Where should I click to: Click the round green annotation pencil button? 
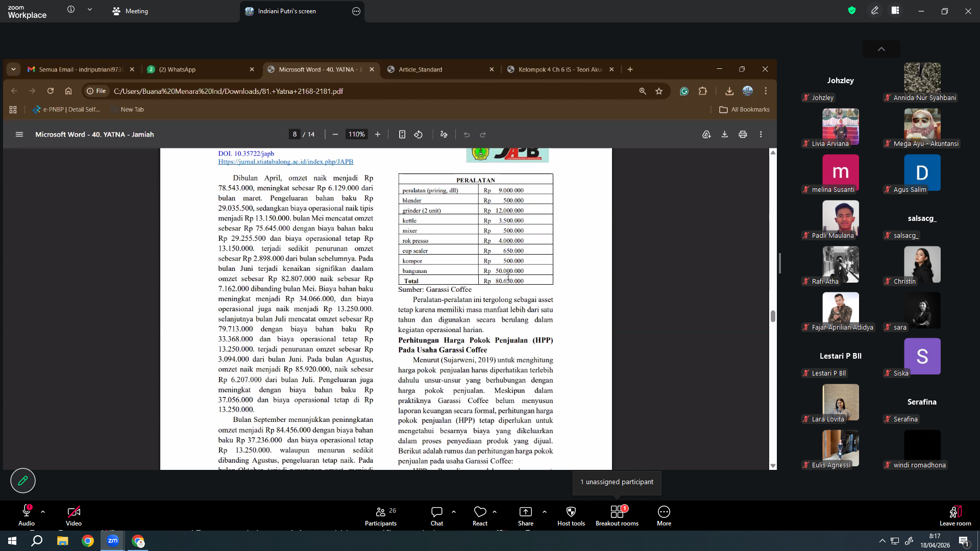23,481
